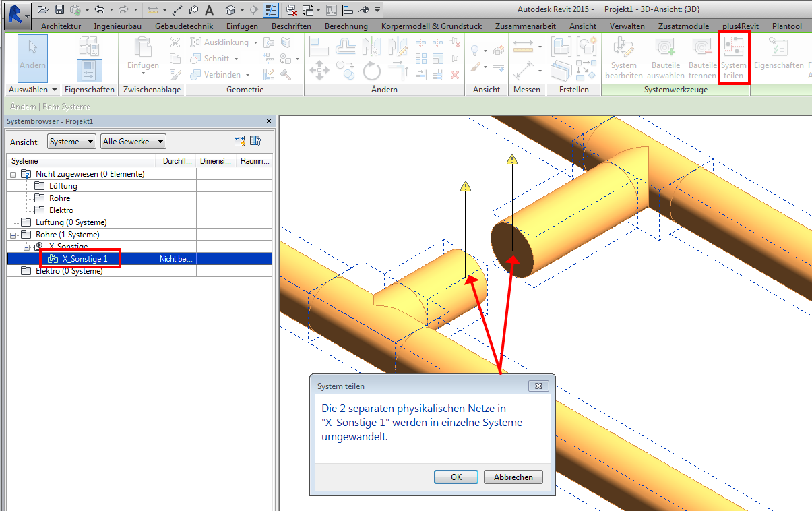Select the X_Sonstige 1 system entry

coord(84,258)
